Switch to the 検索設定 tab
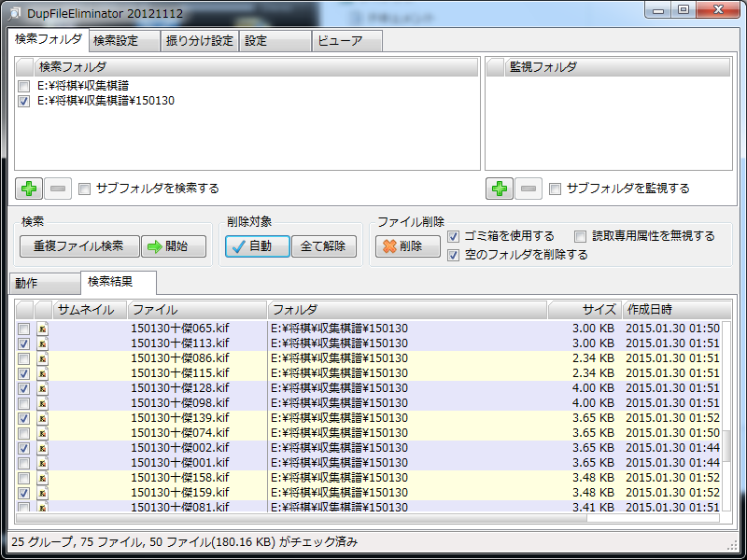 (x=116, y=41)
